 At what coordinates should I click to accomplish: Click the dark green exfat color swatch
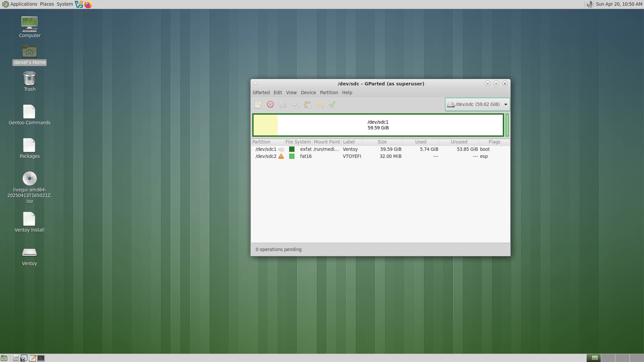[292, 149]
